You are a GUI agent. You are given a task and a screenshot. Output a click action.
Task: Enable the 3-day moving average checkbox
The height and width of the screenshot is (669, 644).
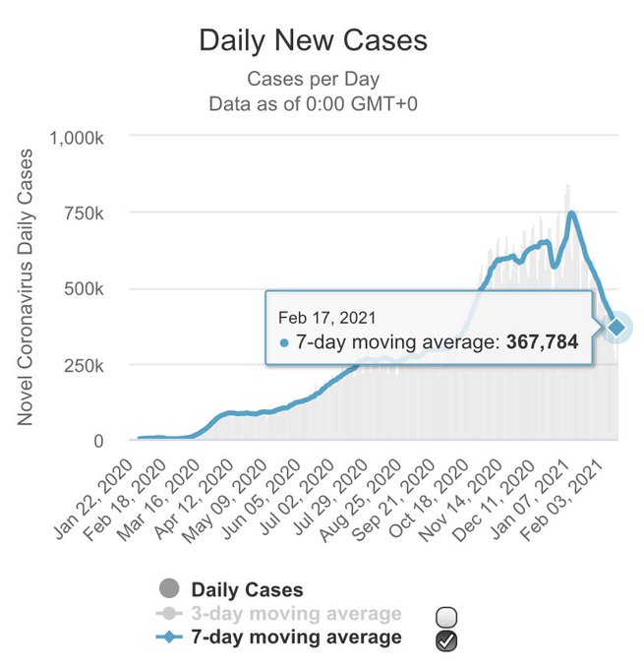coord(446,617)
